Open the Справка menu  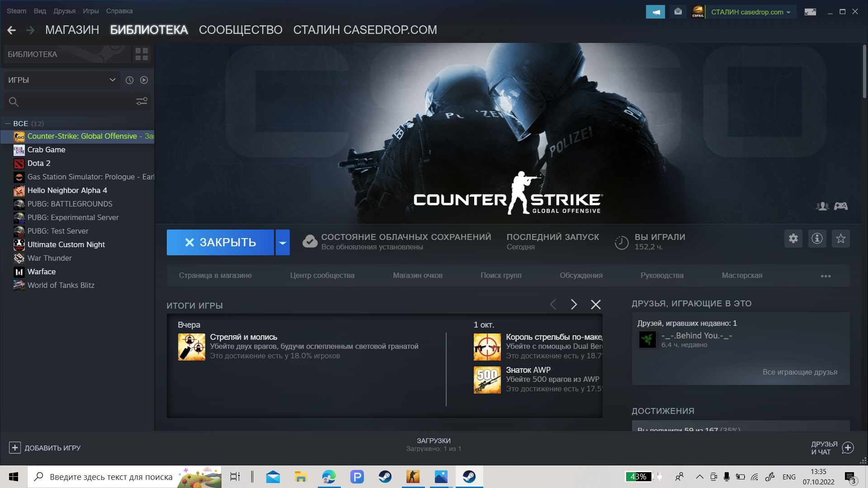tap(119, 11)
